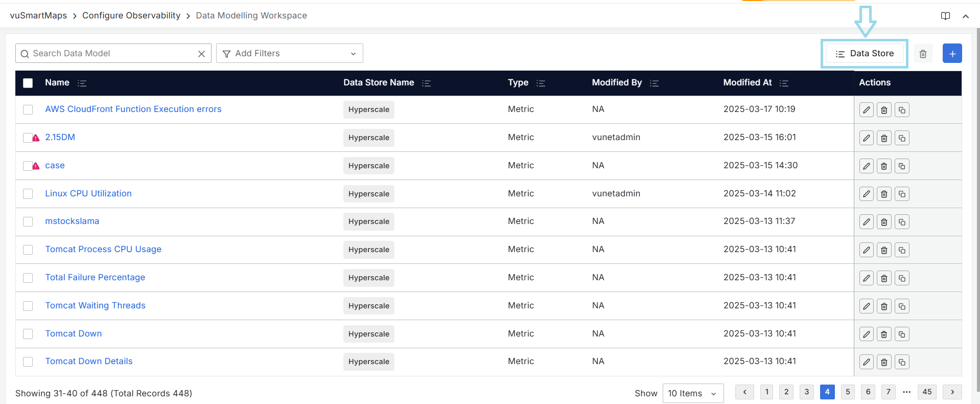The width and height of the screenshot is (980, 404).
Task: Click the edit pencil icon for Linux CPU Utilization
Action: (866, 194)
